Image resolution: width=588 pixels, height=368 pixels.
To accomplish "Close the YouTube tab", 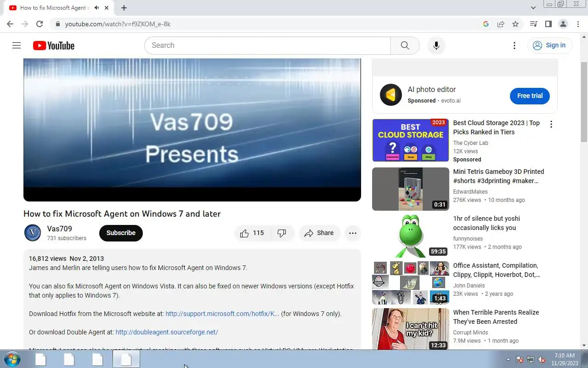I will tap(107, 8).
